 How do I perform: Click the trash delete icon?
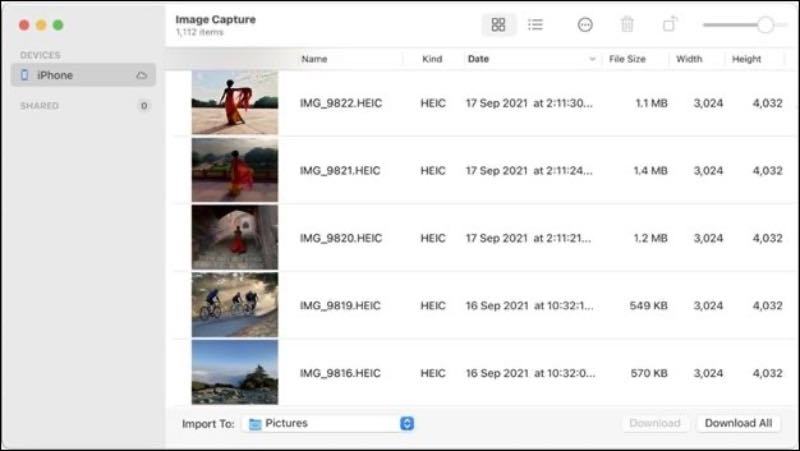[x=627, y=25]
